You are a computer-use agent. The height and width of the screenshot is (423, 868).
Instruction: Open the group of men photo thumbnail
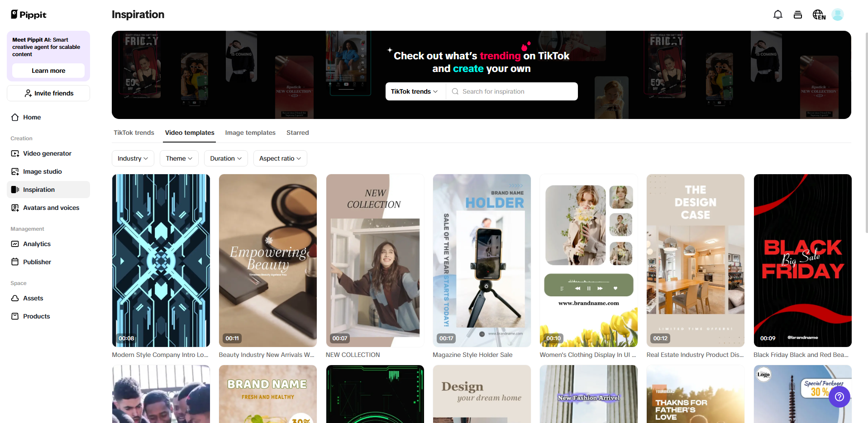(161, 394)
